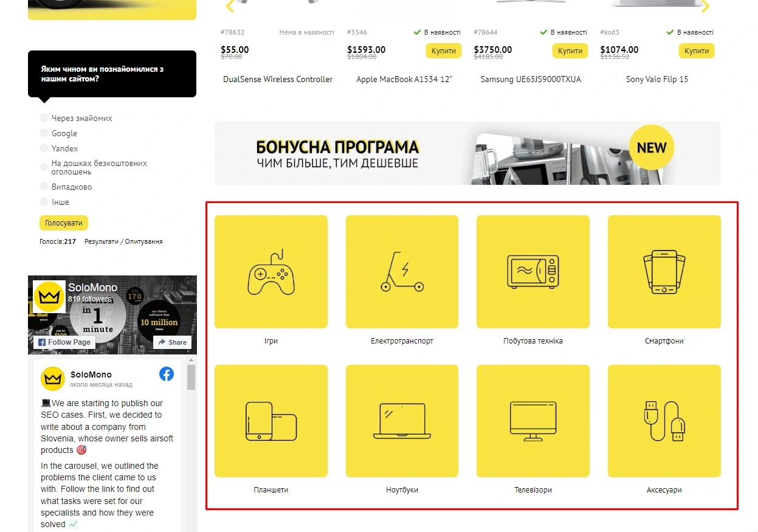This screenshot has height=532, width=758.
Task: Select the Аксесуари USB cable icon
Action: click(664, 421)
